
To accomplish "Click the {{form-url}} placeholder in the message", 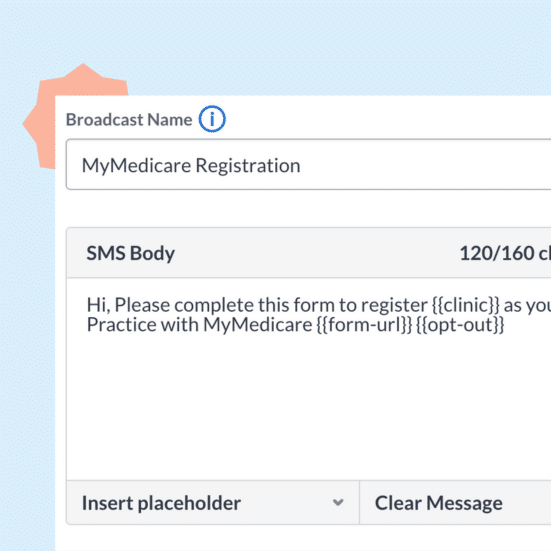I will [x=364, y=325].
